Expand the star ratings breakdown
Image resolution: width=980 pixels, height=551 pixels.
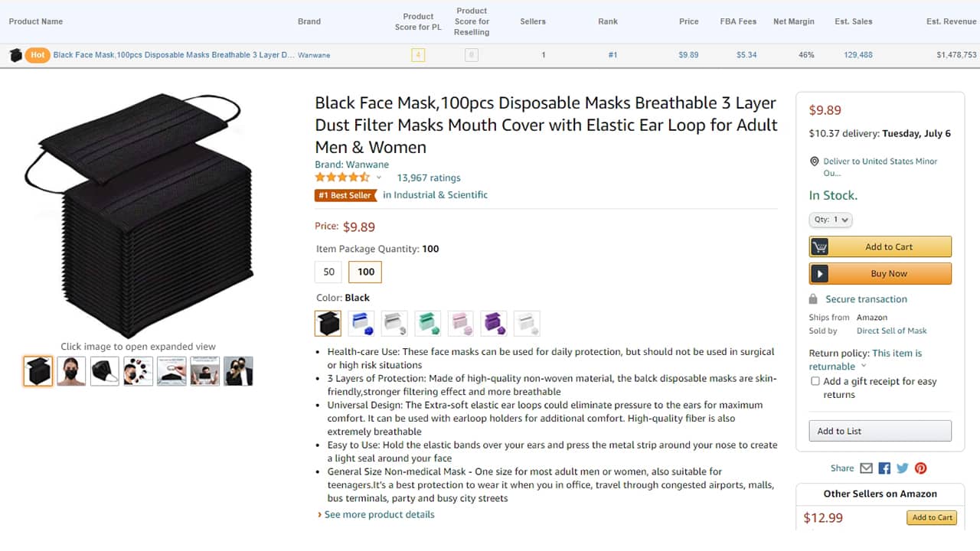(380, 177)
